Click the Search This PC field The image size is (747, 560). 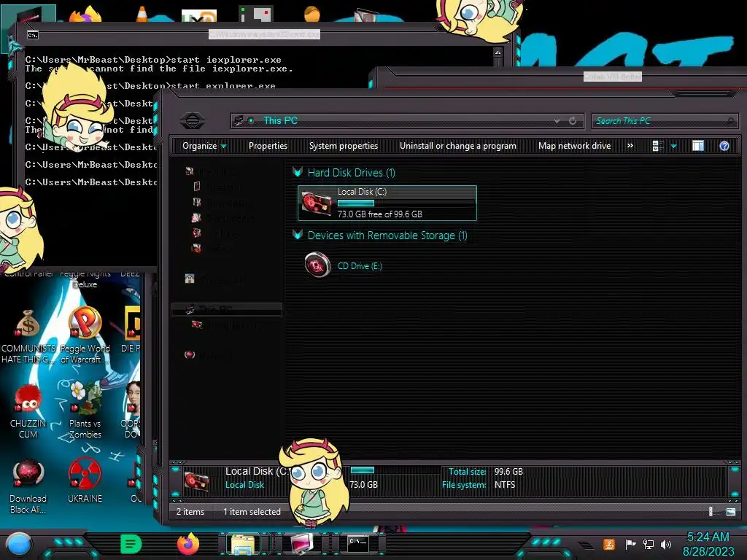coord(665,121)
